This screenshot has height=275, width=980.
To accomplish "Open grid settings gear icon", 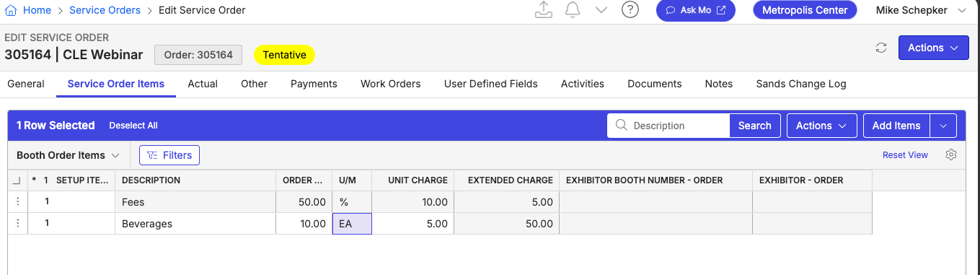I will [950, 154].
